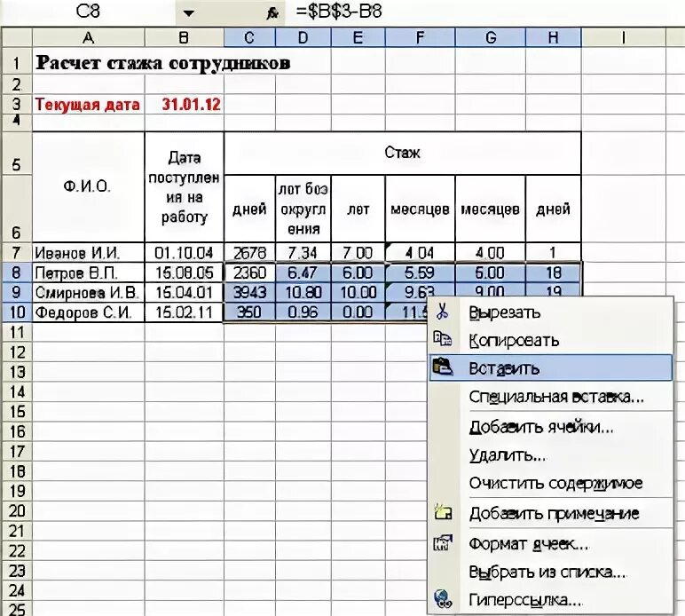The width and height of the screenshot is (685, 616).
Task: Open Формат ячеек... from context menu
Action: [550, 544]
